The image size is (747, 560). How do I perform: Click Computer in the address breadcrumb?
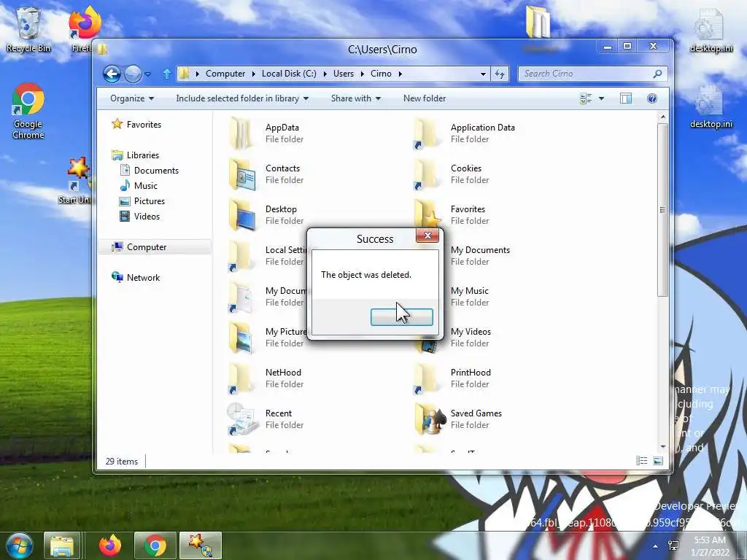pyautogui.click(x=225, y=74)
